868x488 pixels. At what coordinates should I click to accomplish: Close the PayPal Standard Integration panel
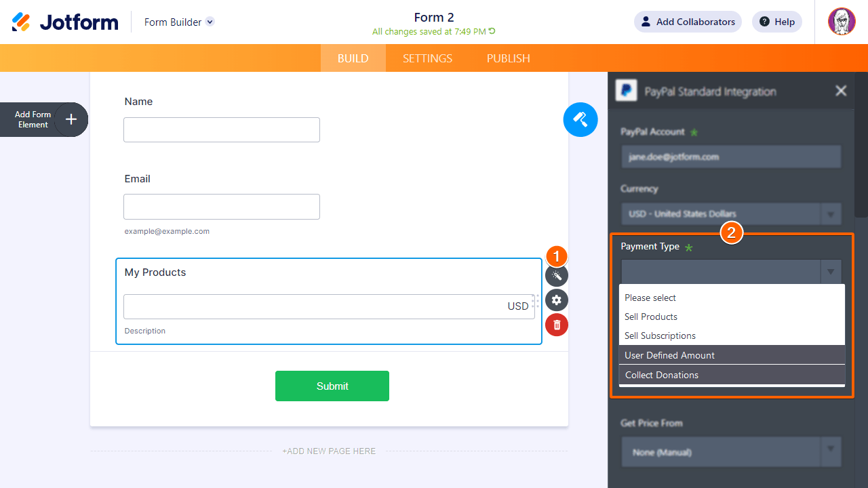tap(841, 91)
